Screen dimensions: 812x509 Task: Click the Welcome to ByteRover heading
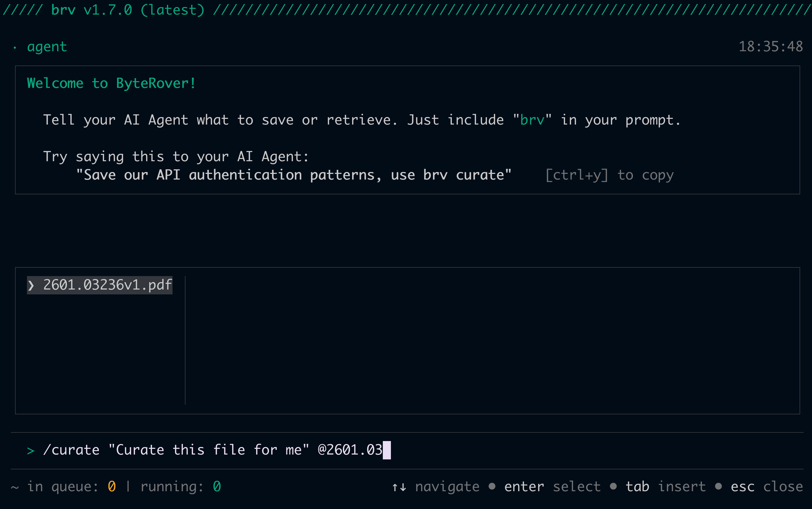[x=111, y=83]
